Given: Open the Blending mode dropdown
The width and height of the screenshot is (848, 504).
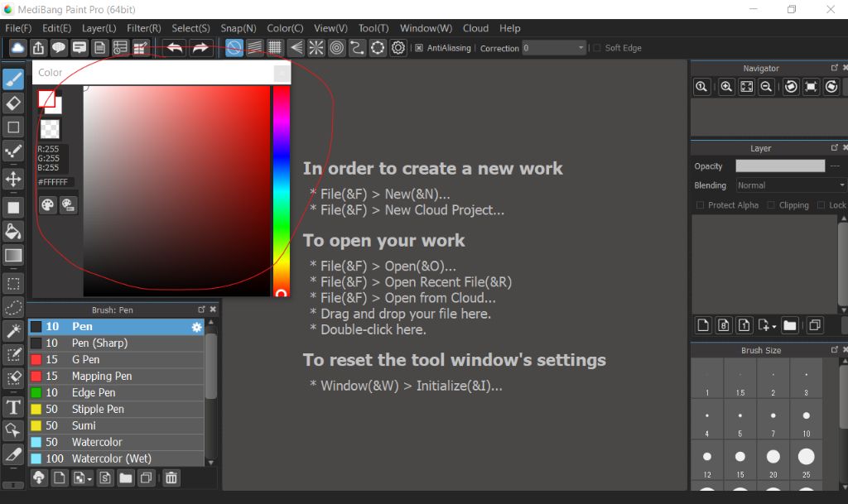Looking at the screenshot, I should tap(791, 185).
